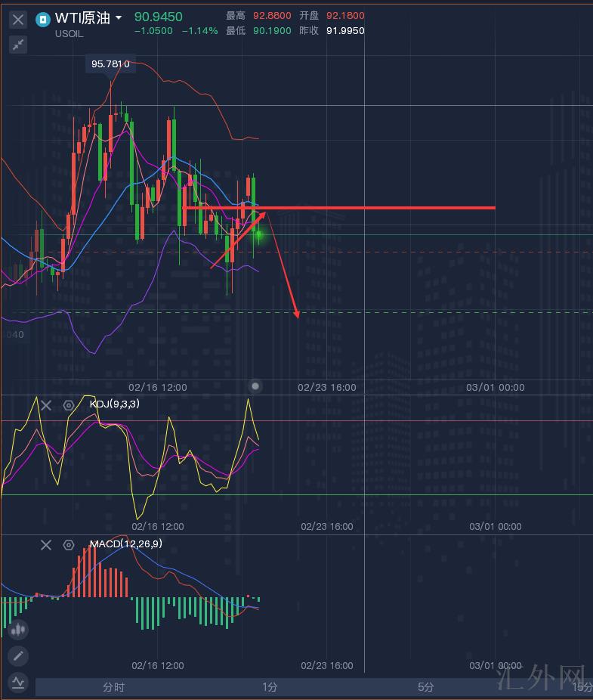Image resolution: width=593 pixels, height=700 pixels.
Task: Click the MACD(12,26,9) indicator label
Action: point(125,544)
